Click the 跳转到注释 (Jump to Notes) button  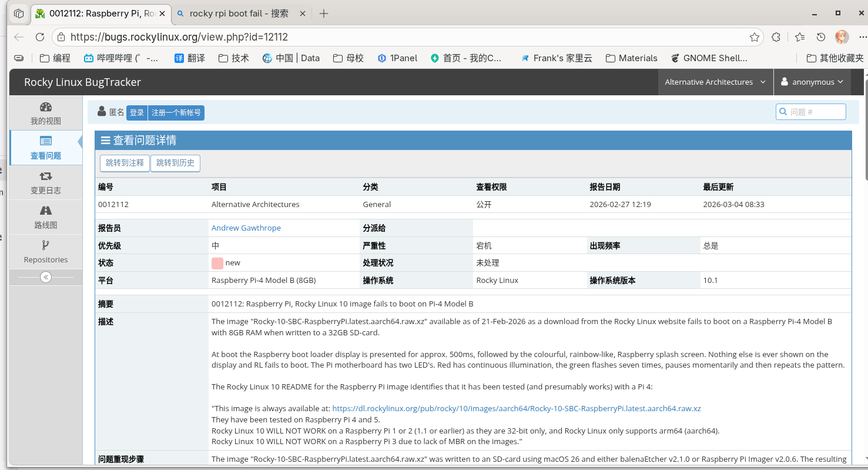(124, 163)
